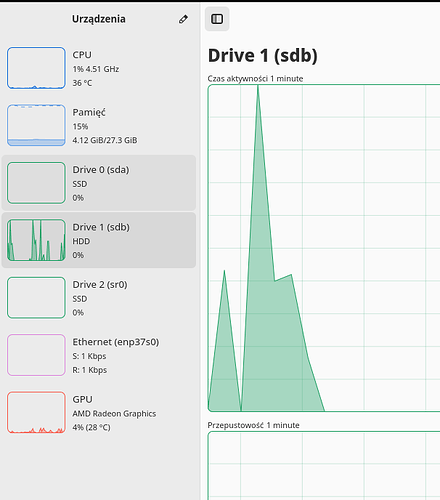Click the Czas aktywności activity graph
The width and height of the screenshot is (440, 500).
coord(324,248)
